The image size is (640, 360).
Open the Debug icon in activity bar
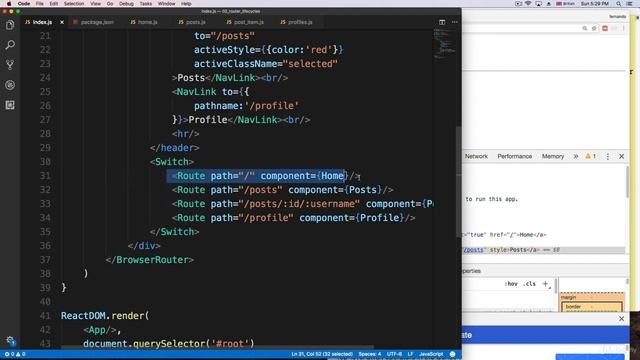pyautogui.click(x=10, y=85)
